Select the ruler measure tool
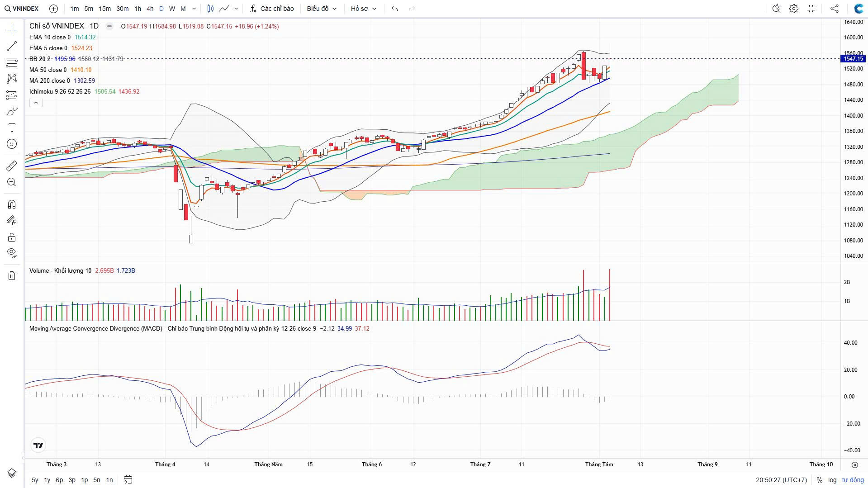868x488 pixels. pyautogui.click(x=12, y=166)
